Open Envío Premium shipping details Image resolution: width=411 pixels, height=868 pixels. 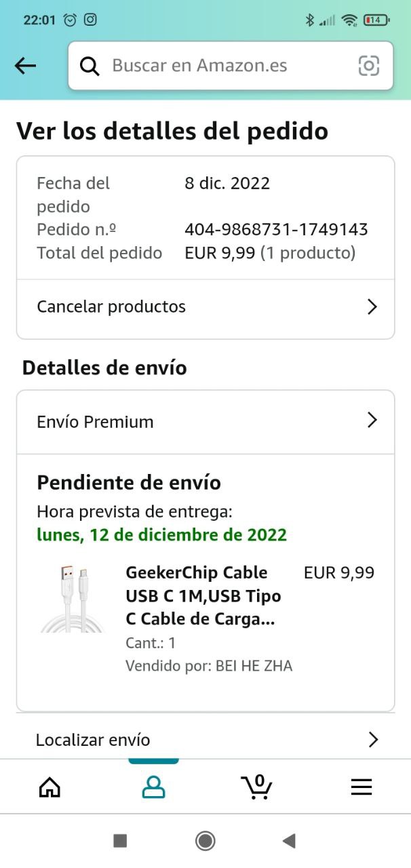(x=96, y=422)
